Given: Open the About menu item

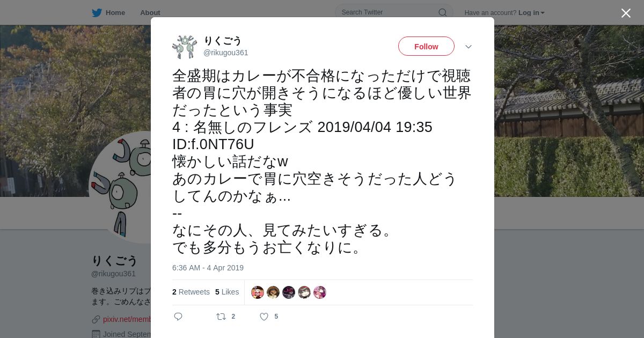Looking at the screenshot, I should [x=150, y=13].
